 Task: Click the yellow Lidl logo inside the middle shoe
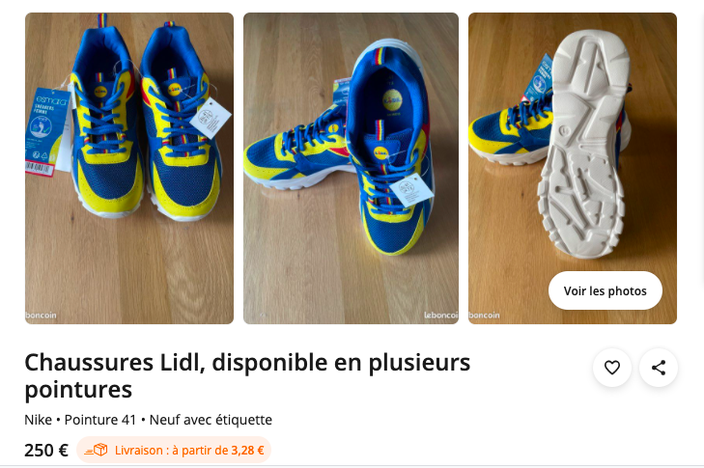(x=392, y=100)
